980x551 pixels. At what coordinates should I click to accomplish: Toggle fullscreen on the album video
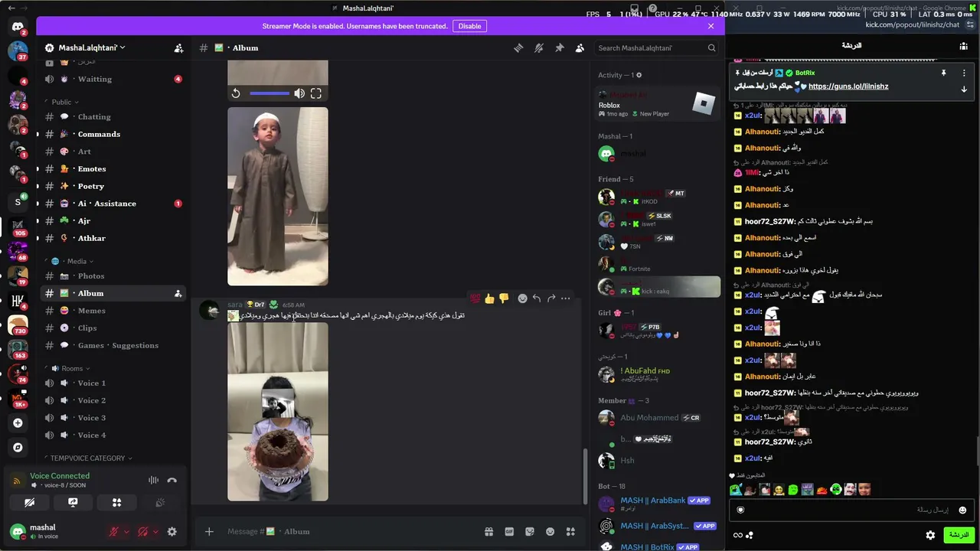click(316, 93)
